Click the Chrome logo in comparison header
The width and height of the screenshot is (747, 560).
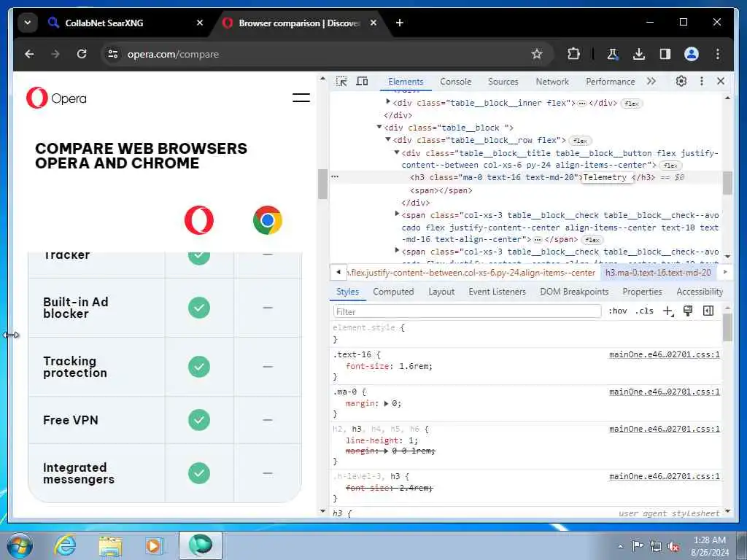(267, 220)
